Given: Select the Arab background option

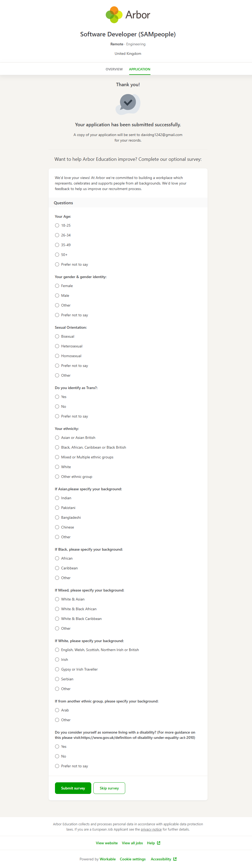Looking at the screenshot, I should (x=57, y=710).
